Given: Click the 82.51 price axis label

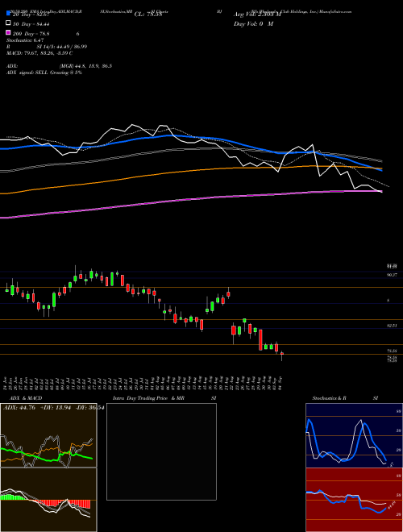Looking at the screenshot, I should coord(392,326).
